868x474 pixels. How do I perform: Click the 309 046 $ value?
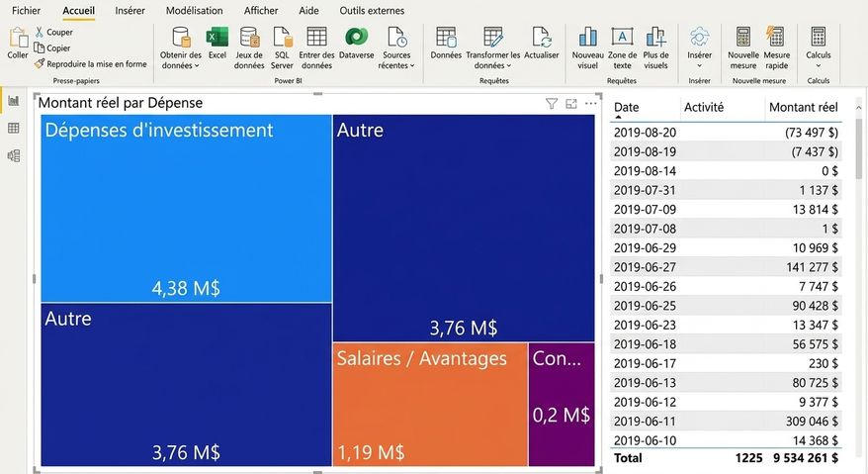point(812,422)
